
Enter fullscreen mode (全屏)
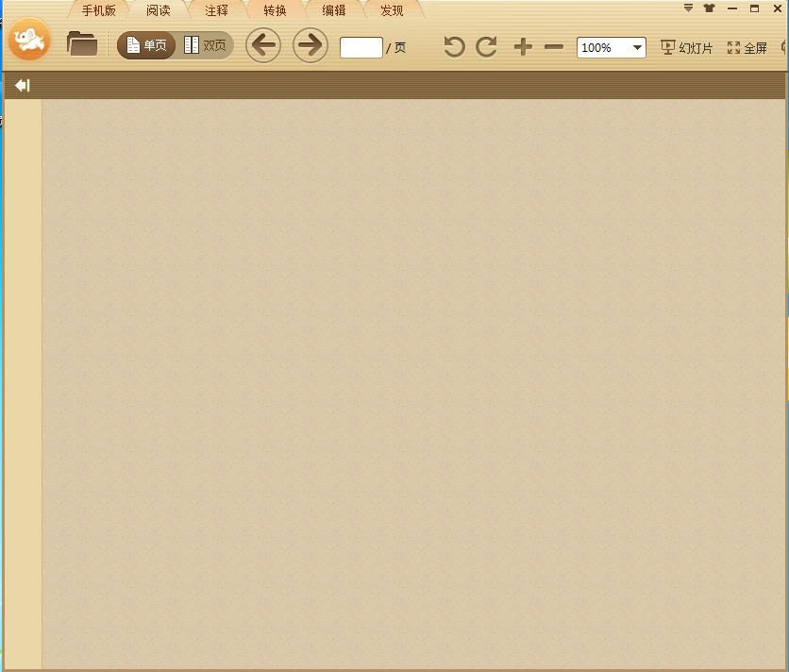[747, 48]
